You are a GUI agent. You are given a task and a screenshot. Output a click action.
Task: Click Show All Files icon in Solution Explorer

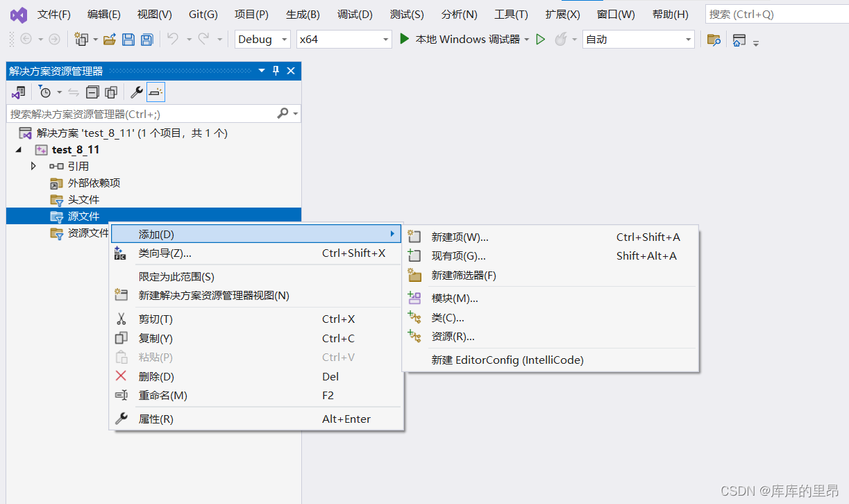coord(111,92)
